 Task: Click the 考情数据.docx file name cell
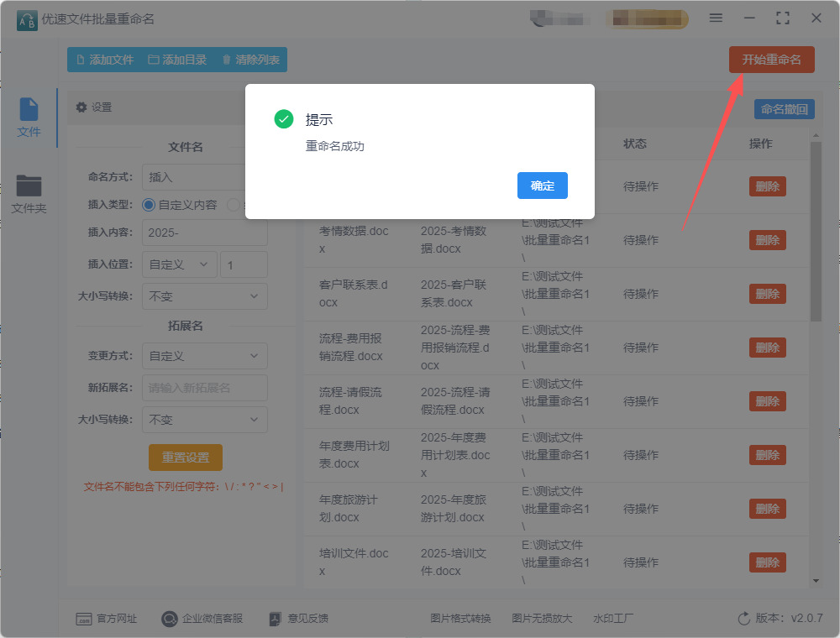(x=354, y=240)
